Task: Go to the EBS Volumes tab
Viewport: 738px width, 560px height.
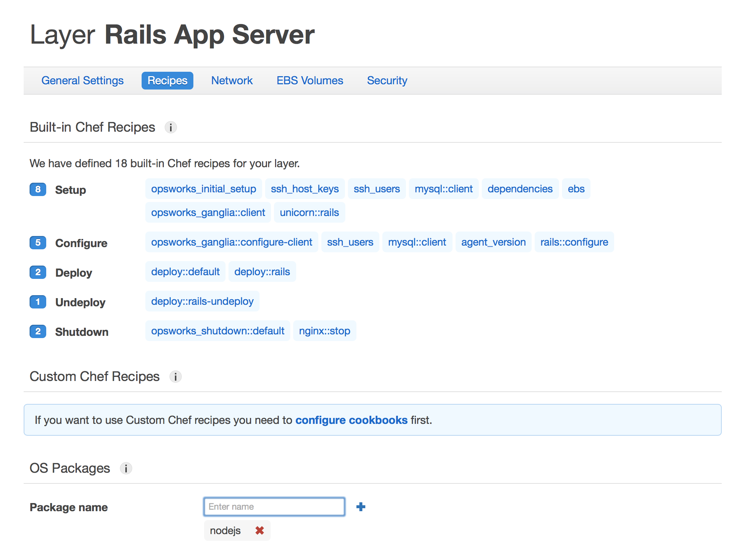Action: pos(310,81)
